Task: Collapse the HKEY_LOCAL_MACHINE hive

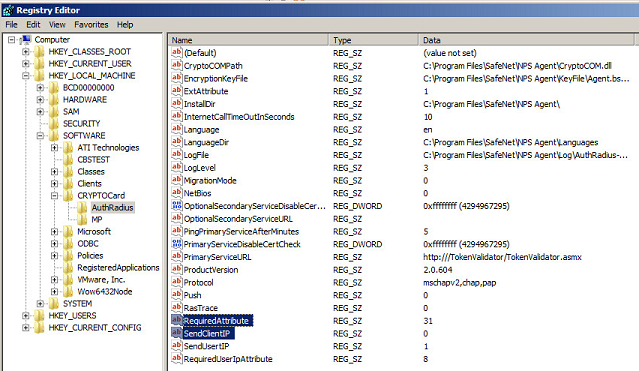Action: pyautogui.click(x=26, y=75)
